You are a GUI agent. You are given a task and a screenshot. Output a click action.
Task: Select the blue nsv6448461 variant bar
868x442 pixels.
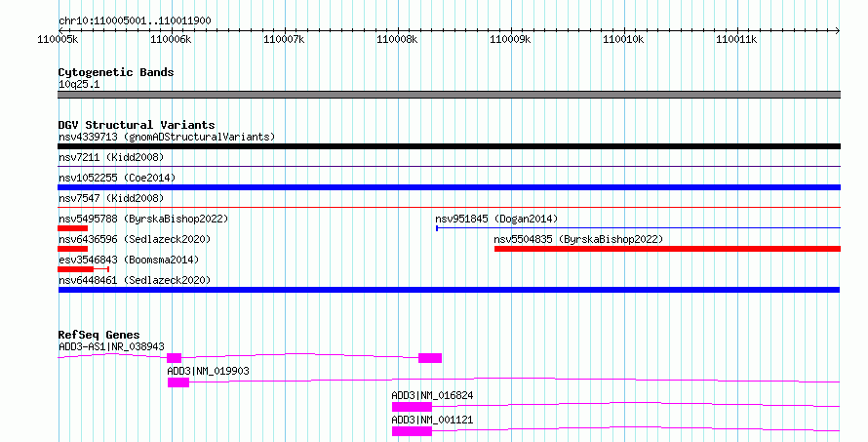[449, 290]
